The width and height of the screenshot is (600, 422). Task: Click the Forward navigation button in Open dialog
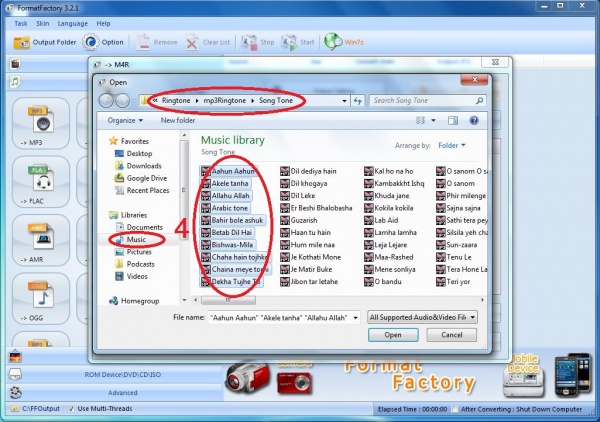click(x=122, y=101)
